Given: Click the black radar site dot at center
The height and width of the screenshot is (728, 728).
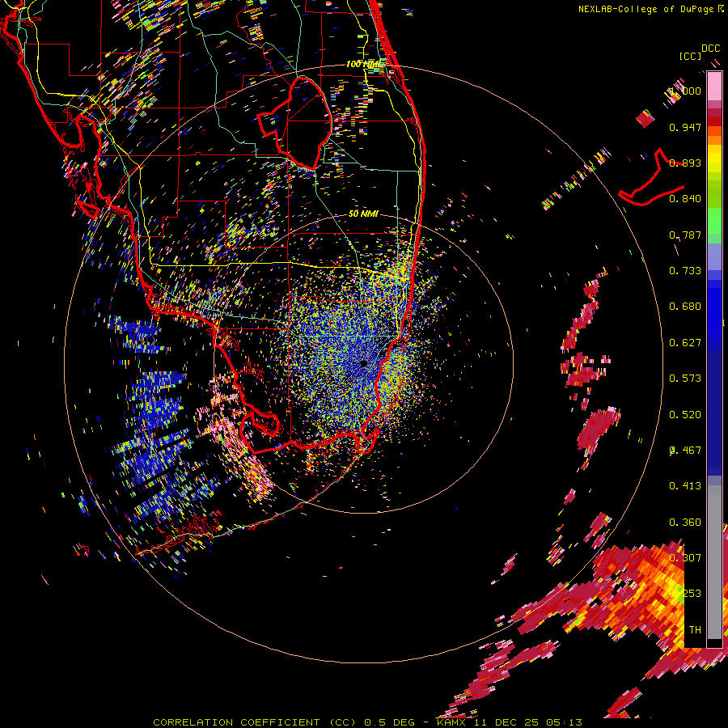Looking at the screenshot, I should click(x=364, y=363).
